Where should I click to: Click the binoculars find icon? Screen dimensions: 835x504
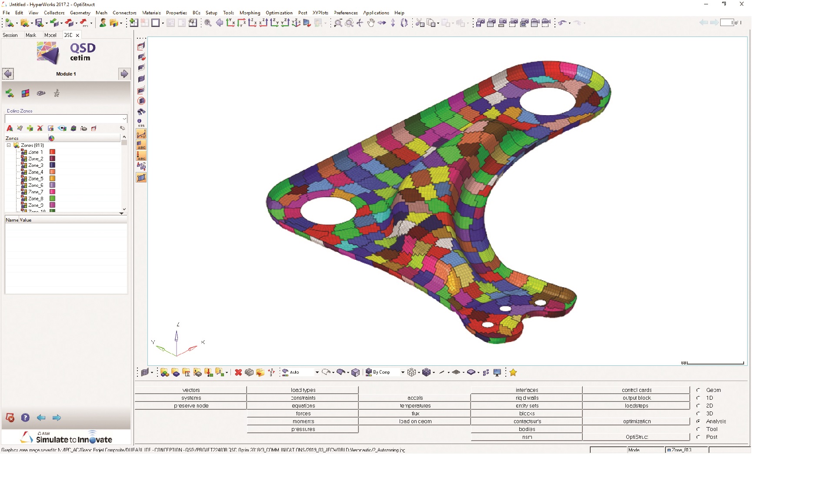tap(141, 112)
